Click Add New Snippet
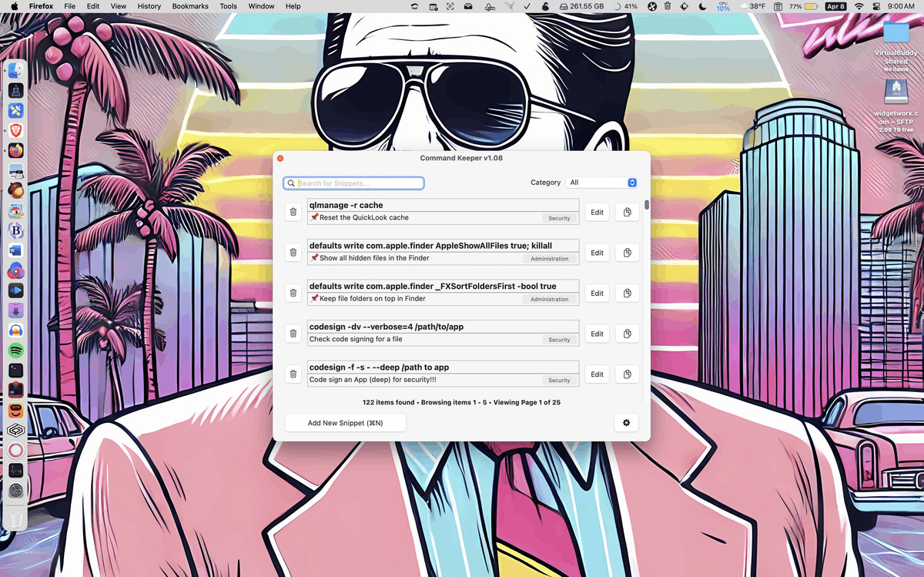Image resolution: width=924 pixels, height=577 pixels. [345, 422]
